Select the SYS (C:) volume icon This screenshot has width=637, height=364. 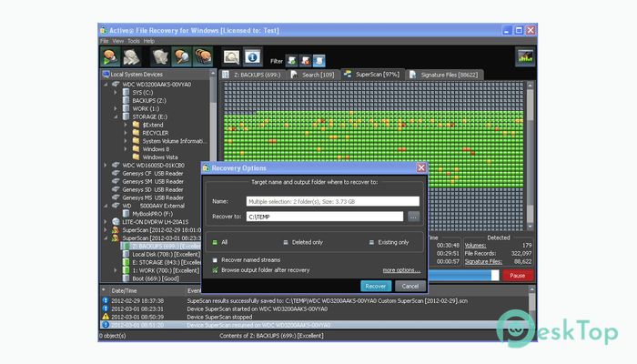[x=126, y=92]
